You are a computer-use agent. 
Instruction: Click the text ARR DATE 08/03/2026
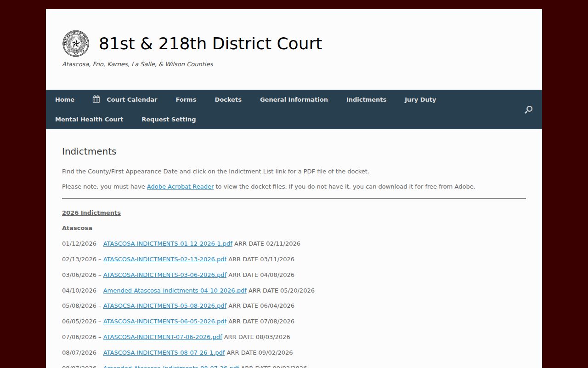tap(257, 337)
